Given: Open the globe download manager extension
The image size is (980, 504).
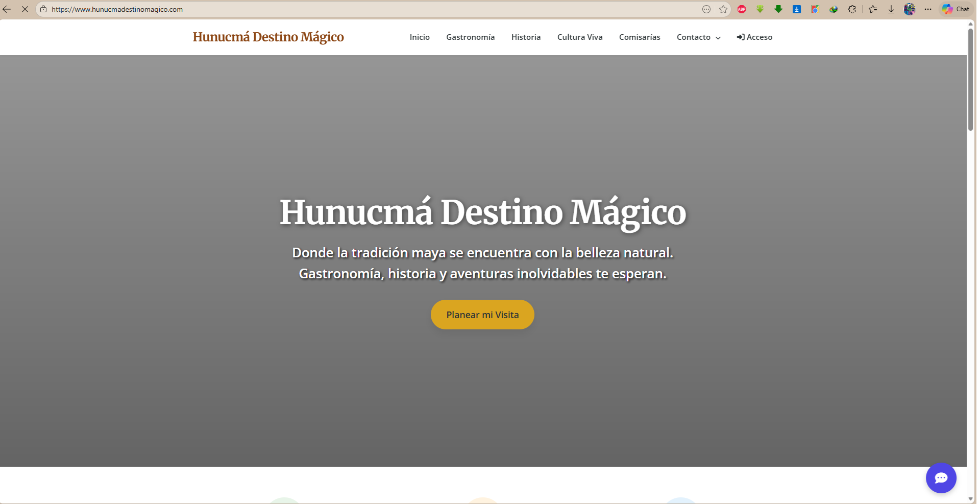Looking at the screenshot, I should [x=834, y=9].
